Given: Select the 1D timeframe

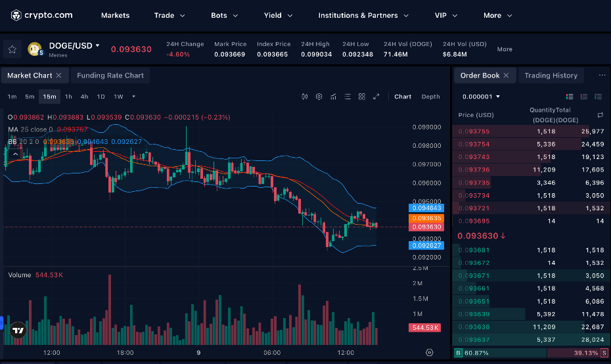Looking at the screenshot, I should pyautogui.click(x=101, y=97).
